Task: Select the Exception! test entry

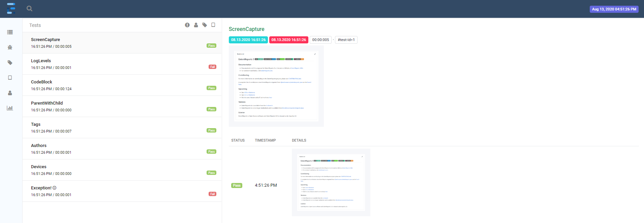Action: click(122, 191)
